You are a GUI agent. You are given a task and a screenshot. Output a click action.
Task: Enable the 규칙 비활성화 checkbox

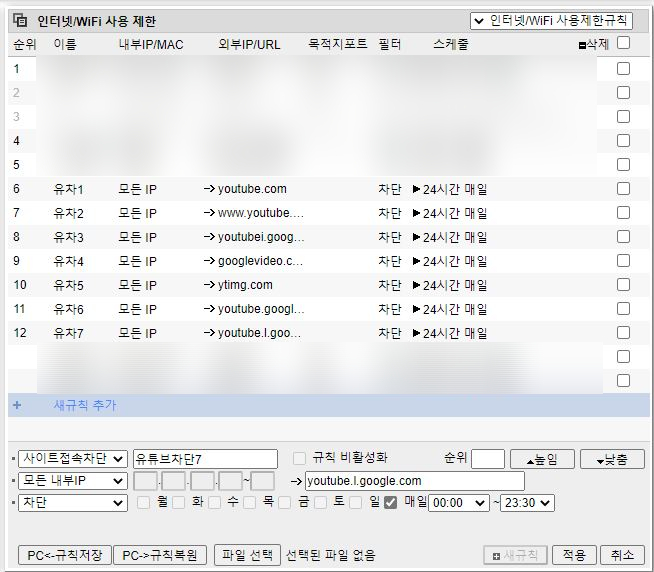[x=299, y=458]
